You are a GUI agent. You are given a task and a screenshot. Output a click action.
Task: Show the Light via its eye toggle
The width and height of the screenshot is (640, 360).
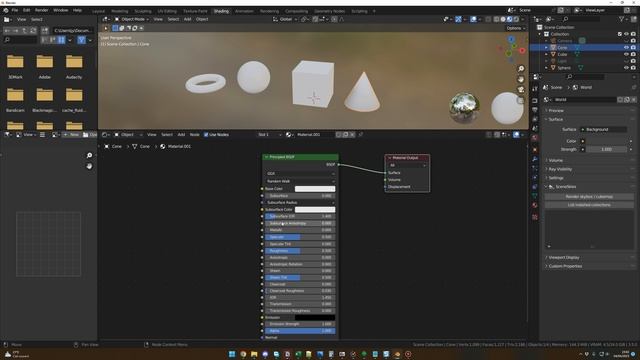(626, 61)
